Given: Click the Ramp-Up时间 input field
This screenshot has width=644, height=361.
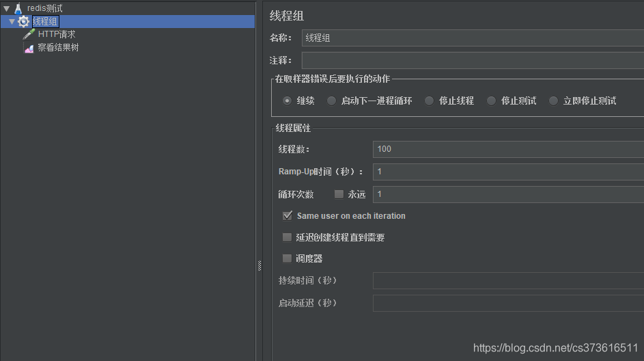Looking at the screenshot, I should pos(509,172).
